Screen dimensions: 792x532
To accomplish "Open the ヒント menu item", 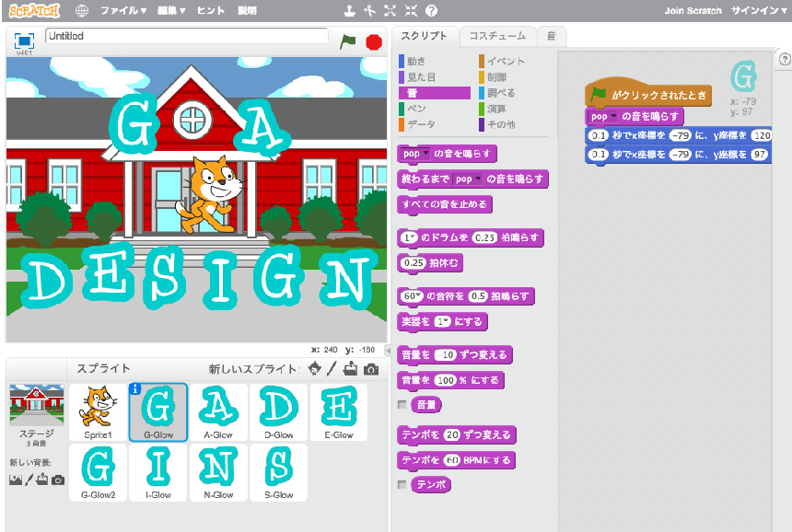I will click(211, 11).
